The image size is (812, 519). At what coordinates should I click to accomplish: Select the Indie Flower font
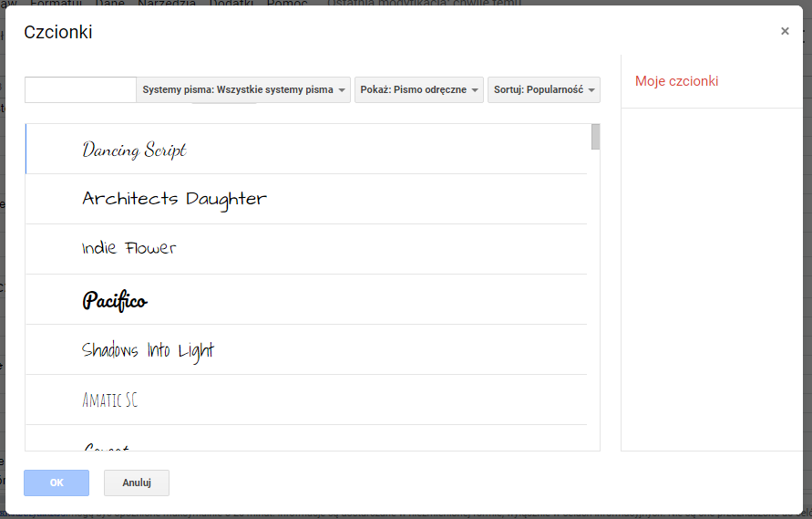click(306, 249)
